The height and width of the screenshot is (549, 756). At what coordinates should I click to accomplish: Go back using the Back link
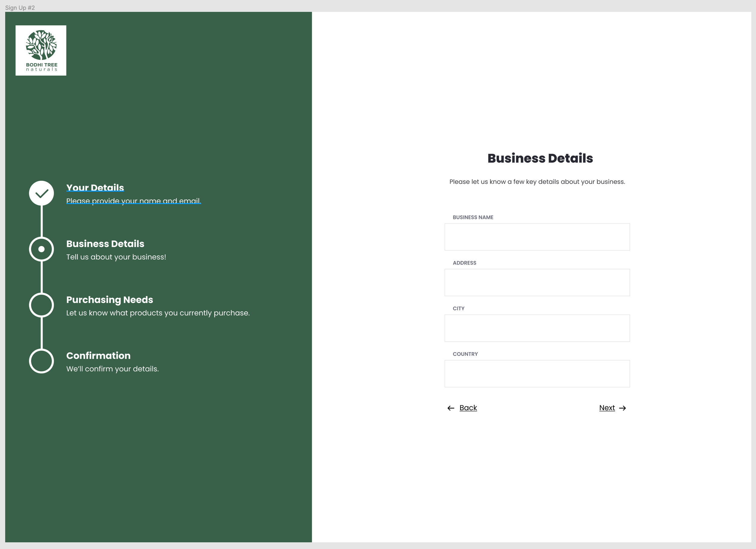468,408
